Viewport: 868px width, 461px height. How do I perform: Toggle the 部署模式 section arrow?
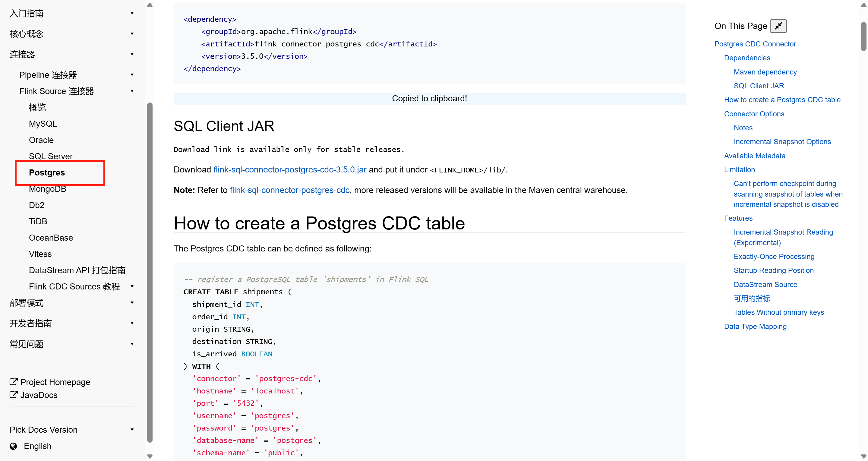point(132,303)
